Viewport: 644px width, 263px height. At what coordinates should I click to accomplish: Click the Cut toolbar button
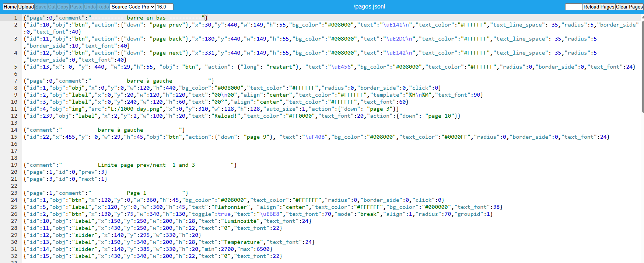coord(52,7)
